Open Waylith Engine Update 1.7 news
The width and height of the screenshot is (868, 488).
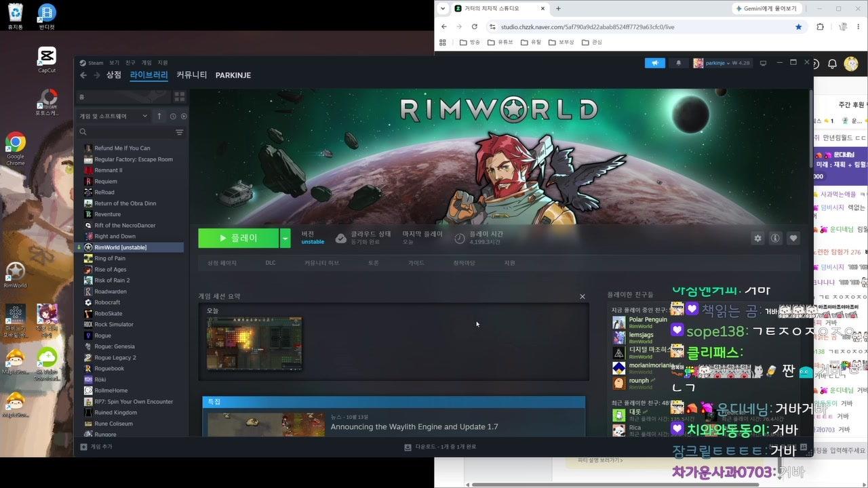414,427
